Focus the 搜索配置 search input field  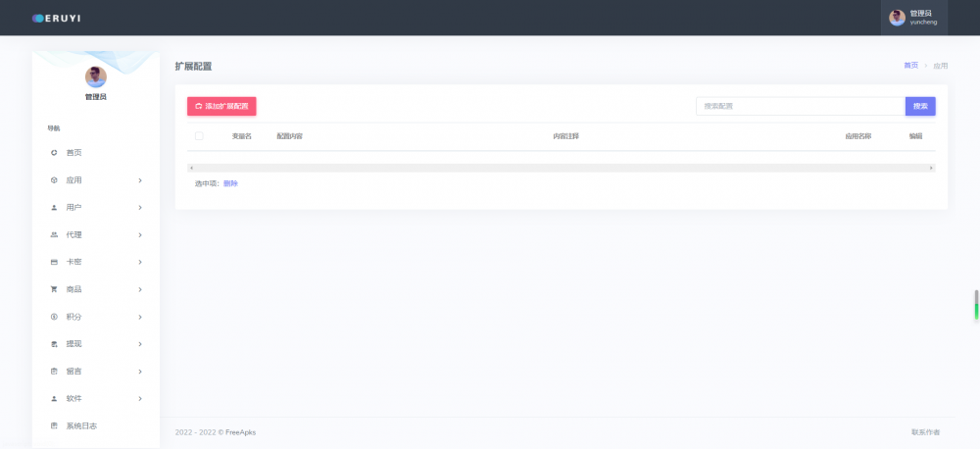click(x=800, y=106)
